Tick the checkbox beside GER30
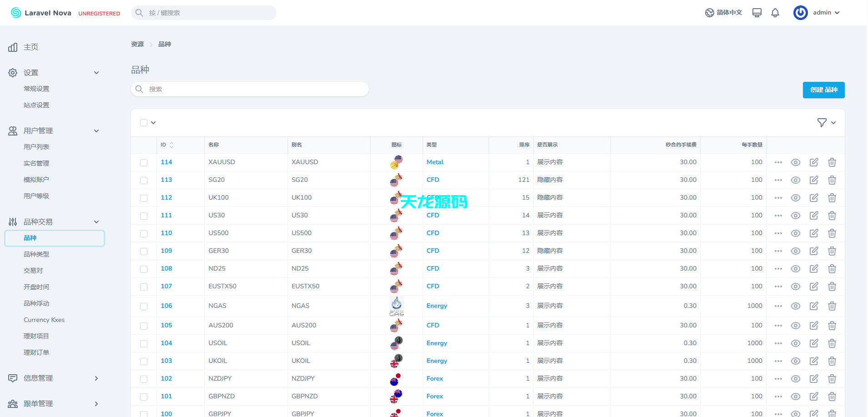The width and height of the screenshot is (868, 417). 144,251
